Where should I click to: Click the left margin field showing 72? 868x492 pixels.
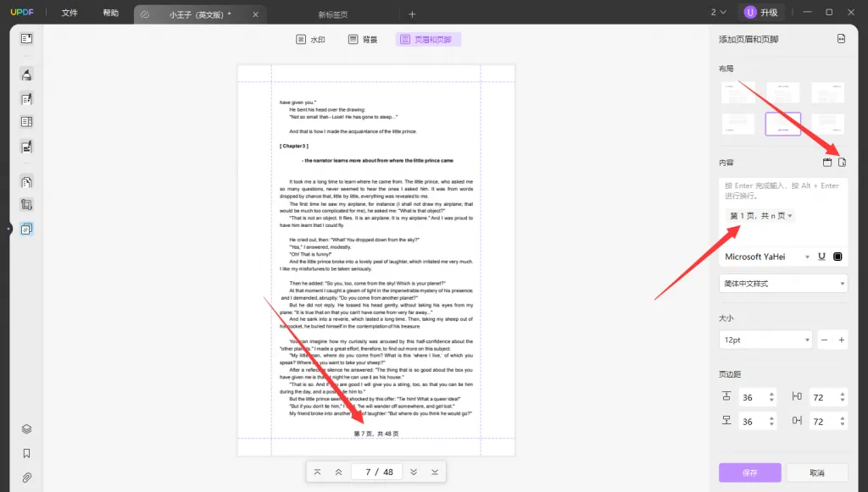pyautogui.click(x=822, y=397)
